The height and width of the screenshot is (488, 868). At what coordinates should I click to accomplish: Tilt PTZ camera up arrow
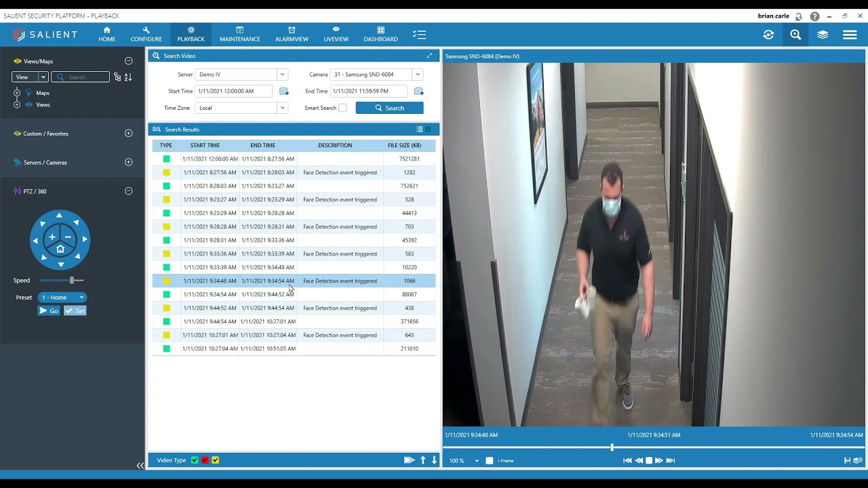(60, 216)
